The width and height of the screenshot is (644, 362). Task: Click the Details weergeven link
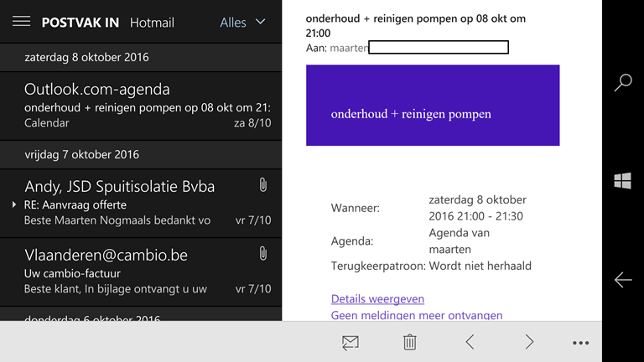point(377,299)
